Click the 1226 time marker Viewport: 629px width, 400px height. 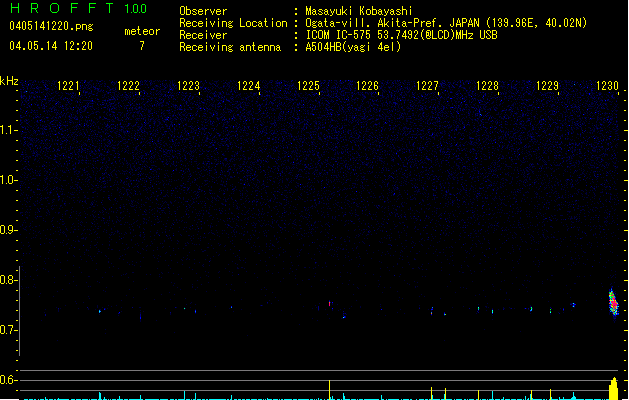[x=367, y=86]
